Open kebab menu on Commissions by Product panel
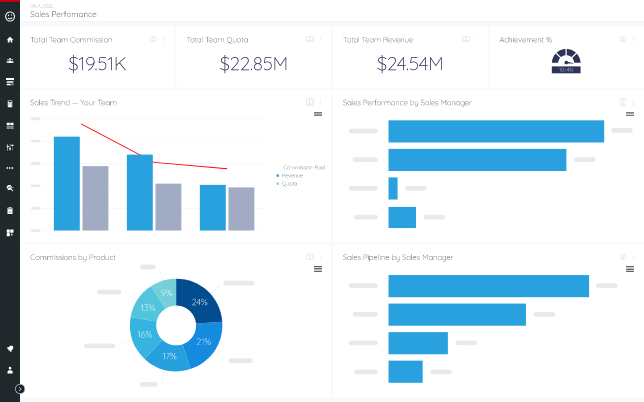The width and height of the screenshot is (644, 402). (320, 257)
